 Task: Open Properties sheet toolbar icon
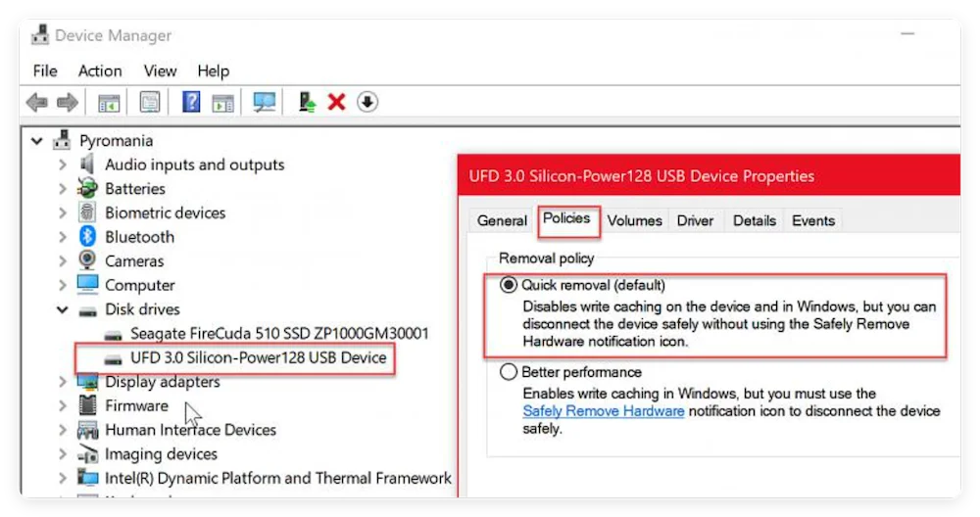click(150, 102)
